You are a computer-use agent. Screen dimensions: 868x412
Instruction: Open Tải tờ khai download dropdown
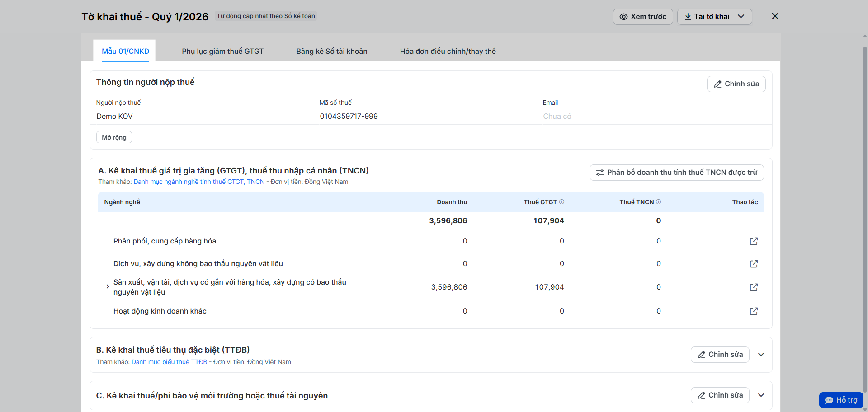tap(714, 17)
